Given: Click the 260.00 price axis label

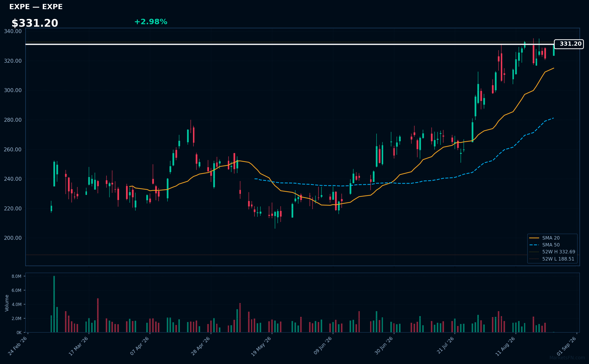Looking at the screenshot, I should click(13, 149).
